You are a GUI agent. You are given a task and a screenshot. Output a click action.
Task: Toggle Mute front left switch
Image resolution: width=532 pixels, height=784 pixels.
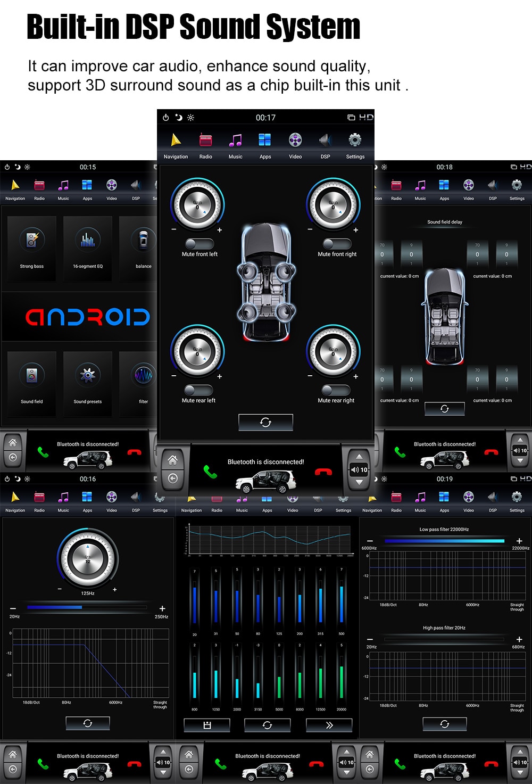pos(199,244)
